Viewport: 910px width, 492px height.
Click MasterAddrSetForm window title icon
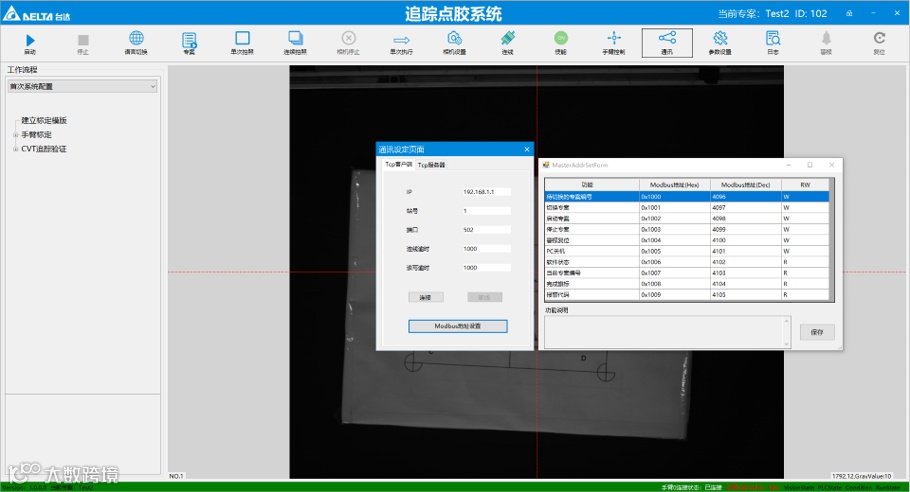(546, 165)
